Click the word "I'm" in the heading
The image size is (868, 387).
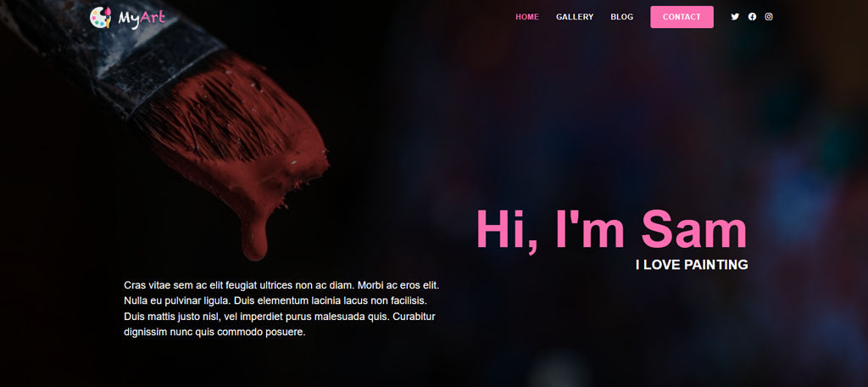590,229
